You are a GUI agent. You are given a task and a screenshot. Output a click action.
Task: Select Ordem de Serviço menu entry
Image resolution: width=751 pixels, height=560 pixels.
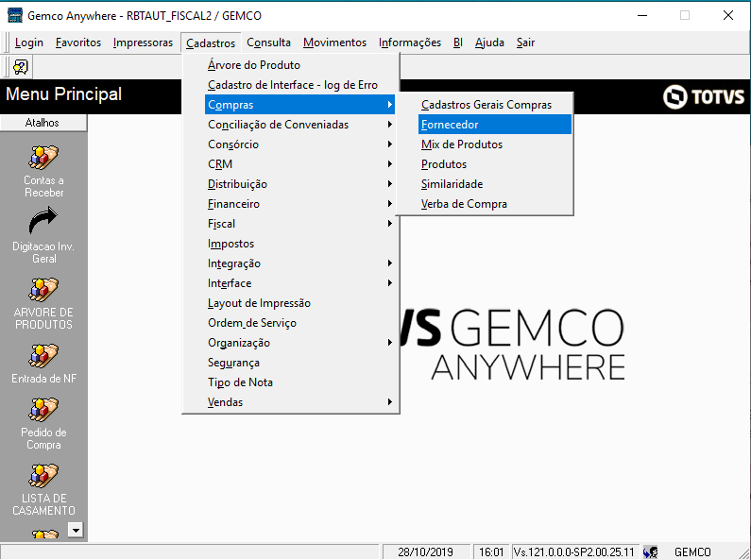[299, 323]
